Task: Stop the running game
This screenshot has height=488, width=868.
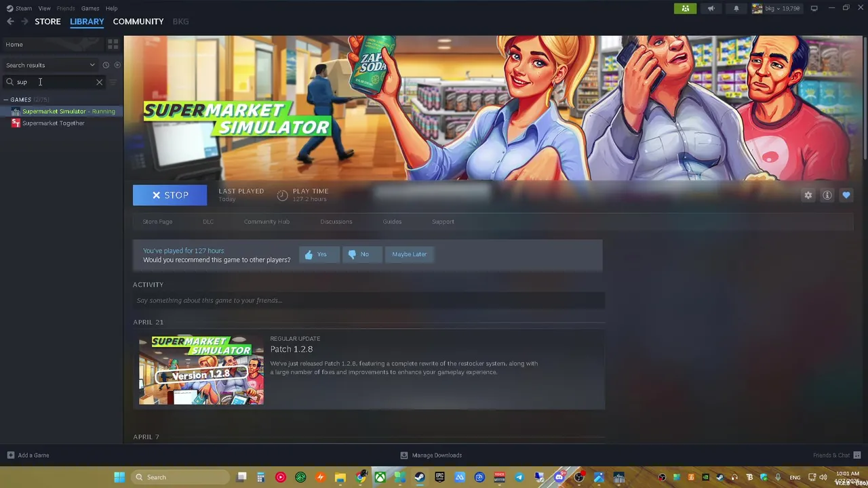Action: pos(170,195)
